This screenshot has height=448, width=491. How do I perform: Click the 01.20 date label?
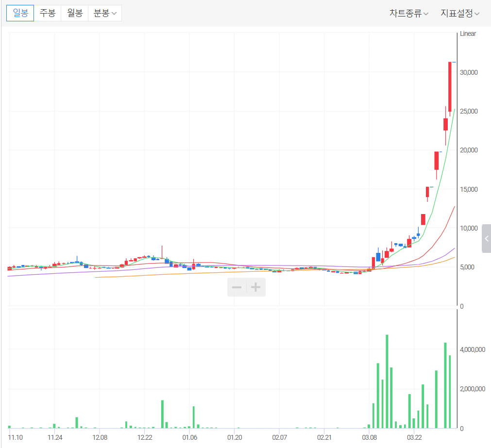point(235,437)
